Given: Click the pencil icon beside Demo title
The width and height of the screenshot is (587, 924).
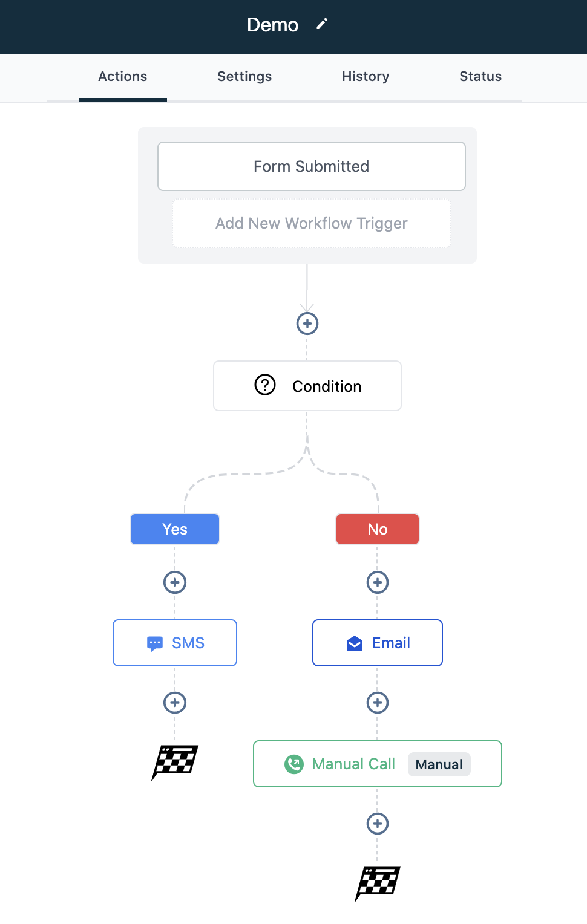Looking at the screenshot, I should coord(322,24).
